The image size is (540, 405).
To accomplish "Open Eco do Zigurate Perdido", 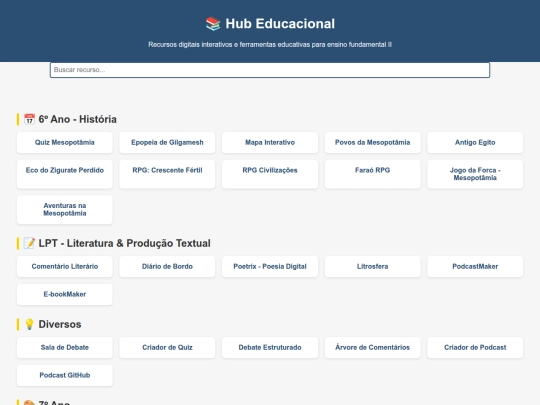I will point(65,174).
